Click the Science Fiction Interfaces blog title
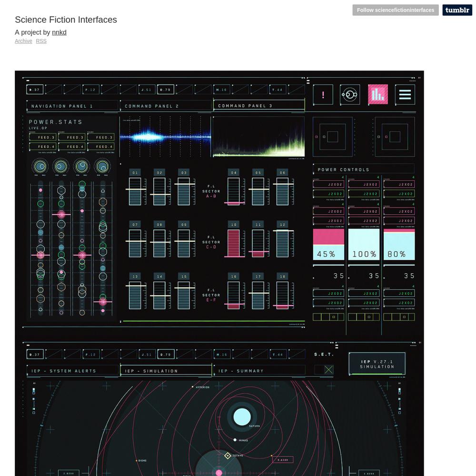Viewport: 476px width, 476px height. 66,20
